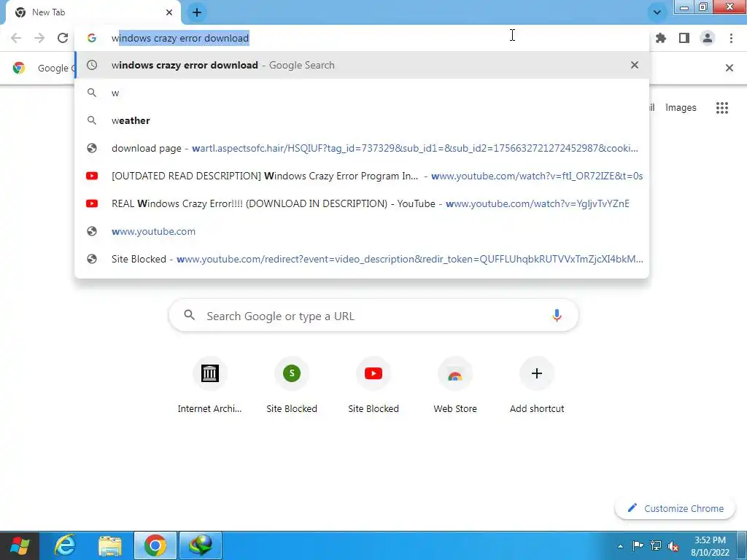
Task: Click the Images link
Action: point(681,108)
